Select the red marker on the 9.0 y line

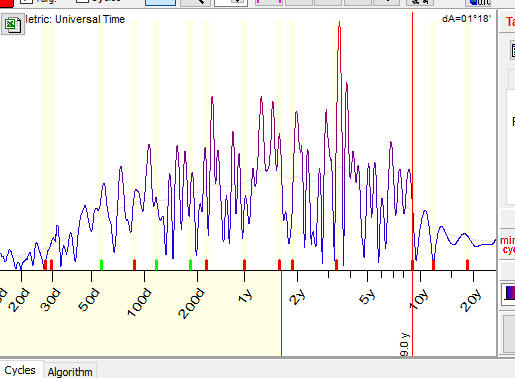click(412, 265)
